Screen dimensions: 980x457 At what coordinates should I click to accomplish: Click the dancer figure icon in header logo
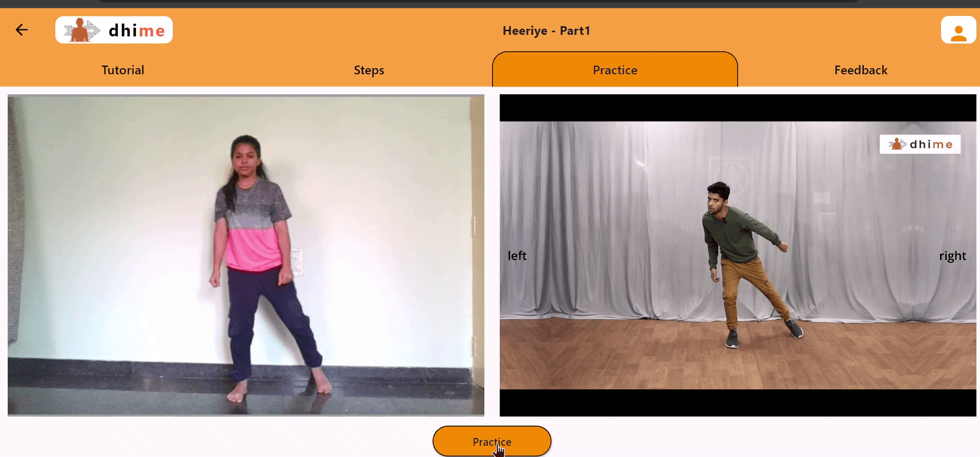[x=80, y=30]
